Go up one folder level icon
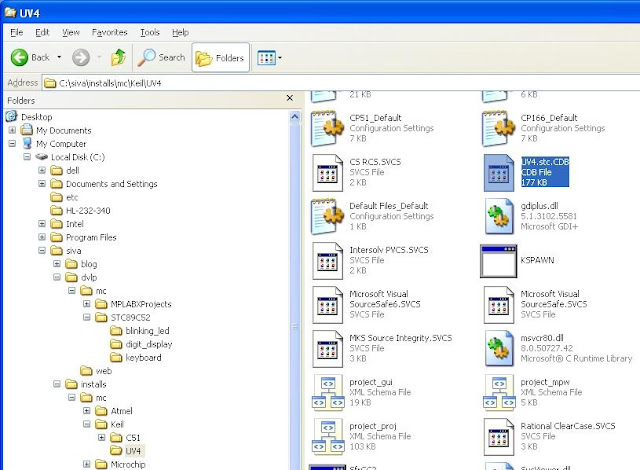This screenshot has width=640, height=470. click(118, 58)
